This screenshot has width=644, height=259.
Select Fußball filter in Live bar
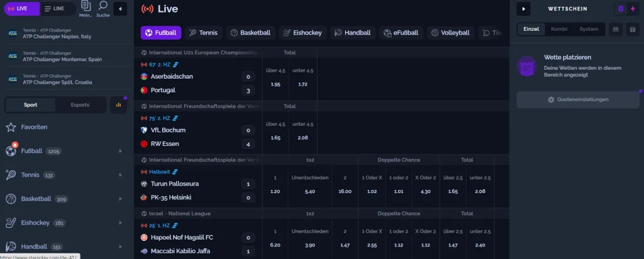[x=160, y=33]
